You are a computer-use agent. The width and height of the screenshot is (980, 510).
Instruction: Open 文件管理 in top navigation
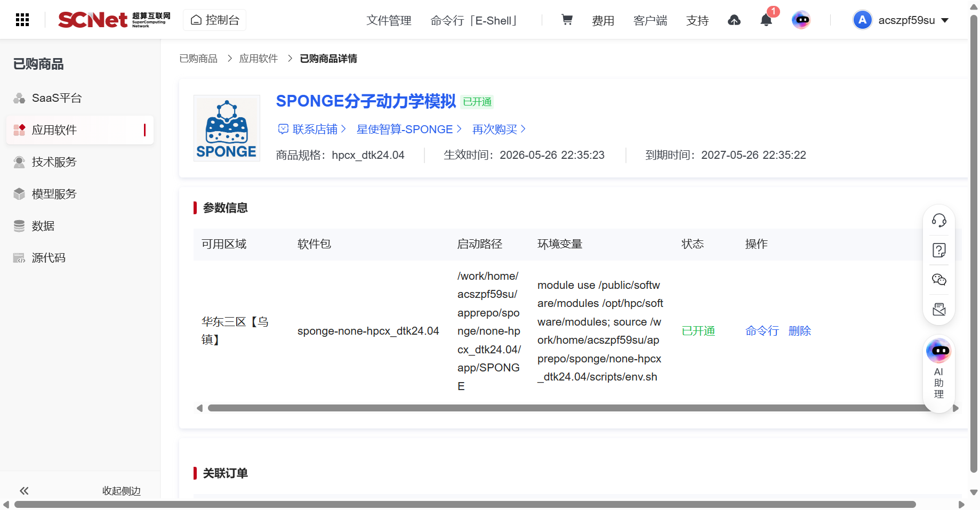pyautogui.click(x=389, y=20)
